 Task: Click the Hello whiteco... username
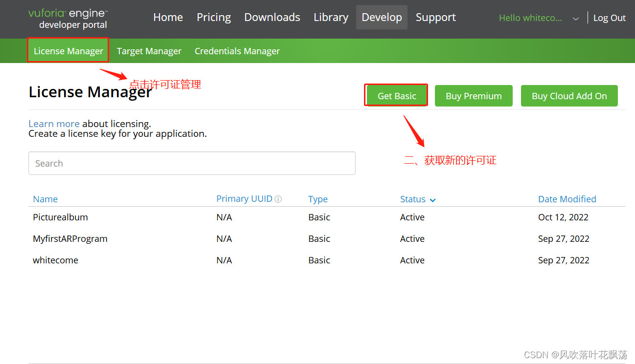[530, 18]
